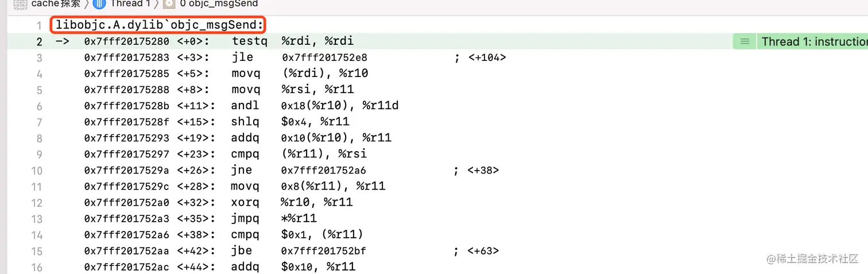Click line number 10 in the gutter
The height and width of the screenshot is (274, 868).
(x=37, y=171)
